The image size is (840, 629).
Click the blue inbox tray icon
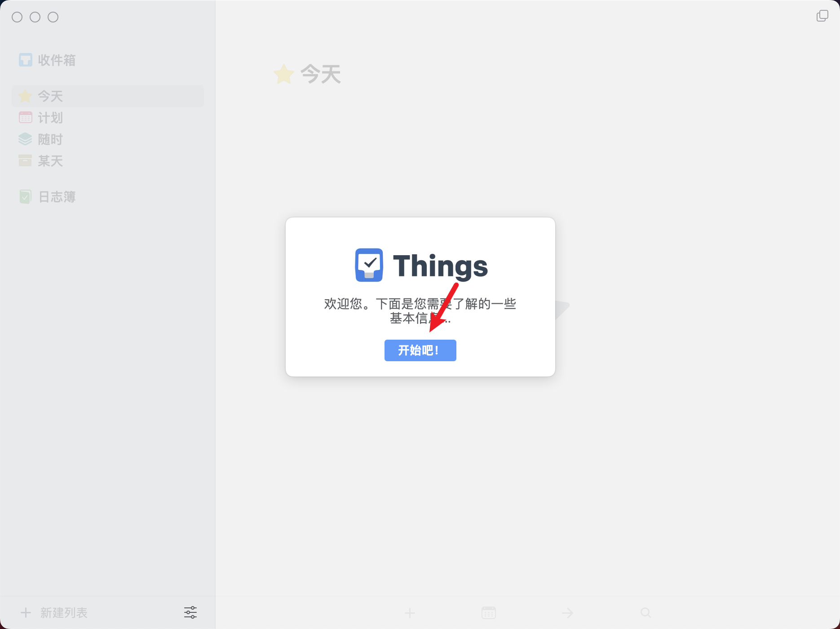(x=26, y=60)
